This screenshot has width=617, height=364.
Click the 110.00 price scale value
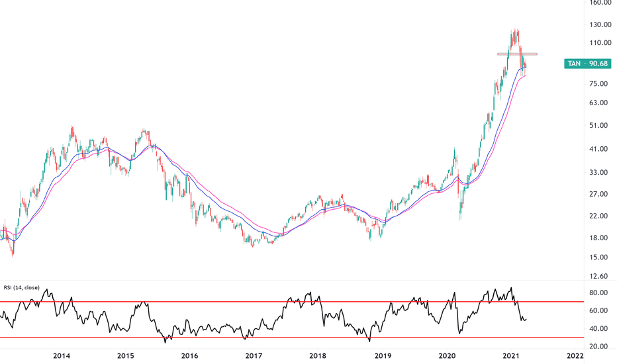point(600,42)
